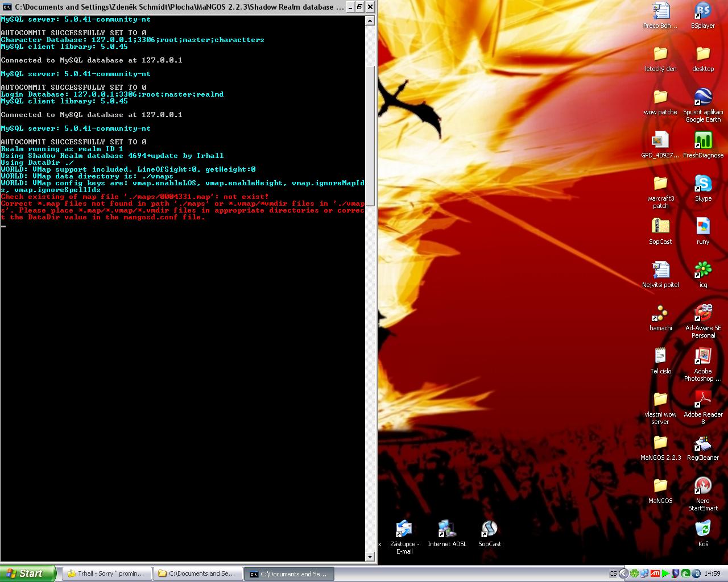728x582 pixels.
Task: Maximize the console window
Action: [x=360, y=7]
